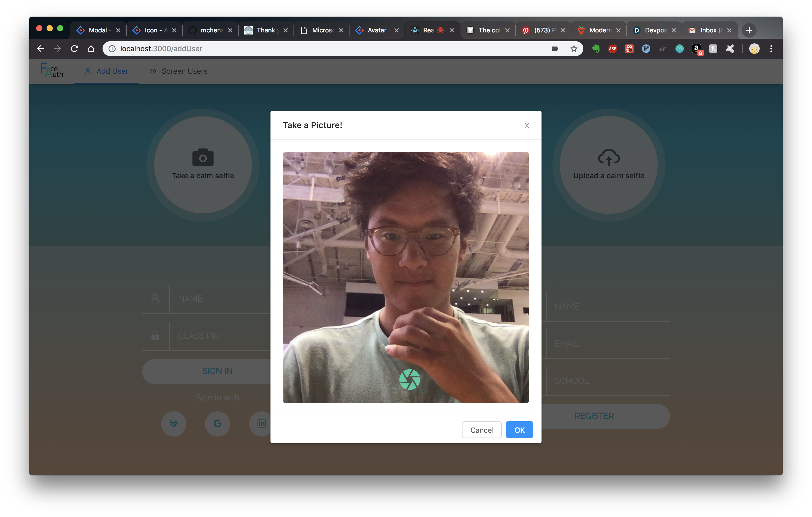Open the Adblock Plus extension

tap(612, 49)
